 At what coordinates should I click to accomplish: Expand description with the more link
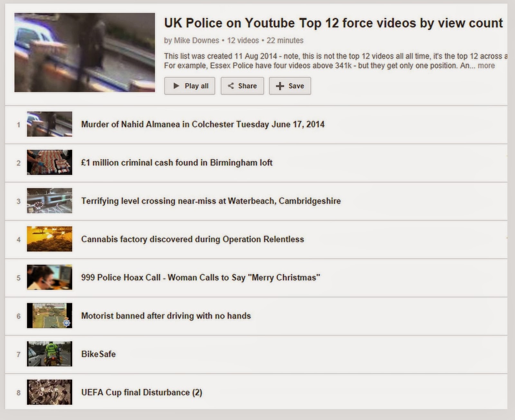coord(486,66)
